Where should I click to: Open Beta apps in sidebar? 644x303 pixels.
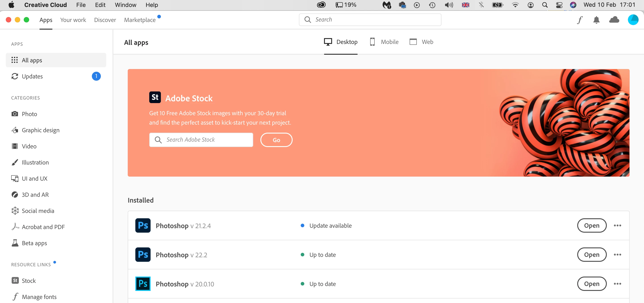click(34, 243)
